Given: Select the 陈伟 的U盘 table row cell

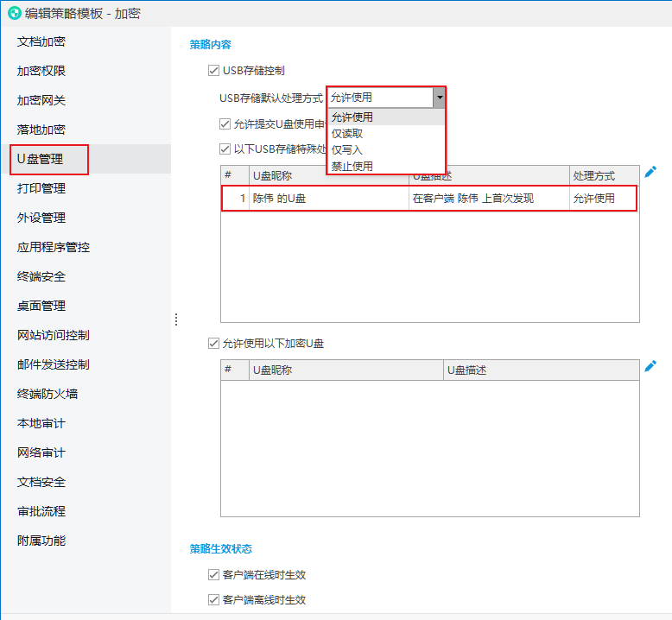Looking at the screenshot, I should (329, 199).
